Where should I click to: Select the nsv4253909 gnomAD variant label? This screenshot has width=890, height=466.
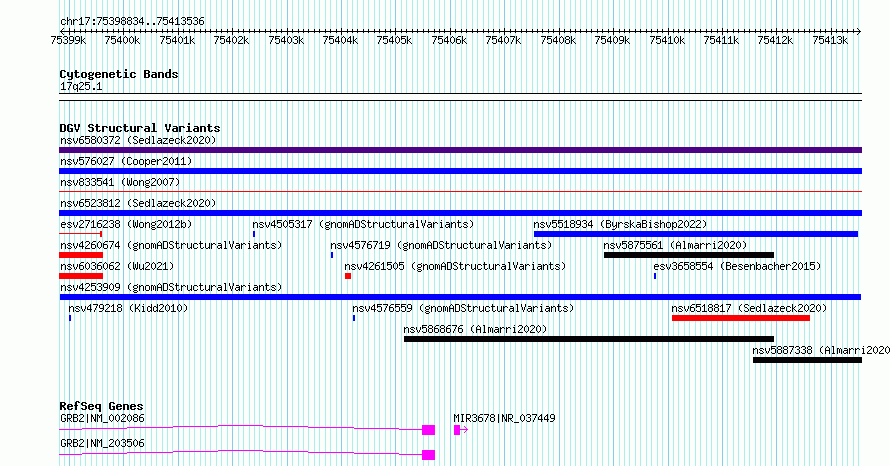(171, 287)
